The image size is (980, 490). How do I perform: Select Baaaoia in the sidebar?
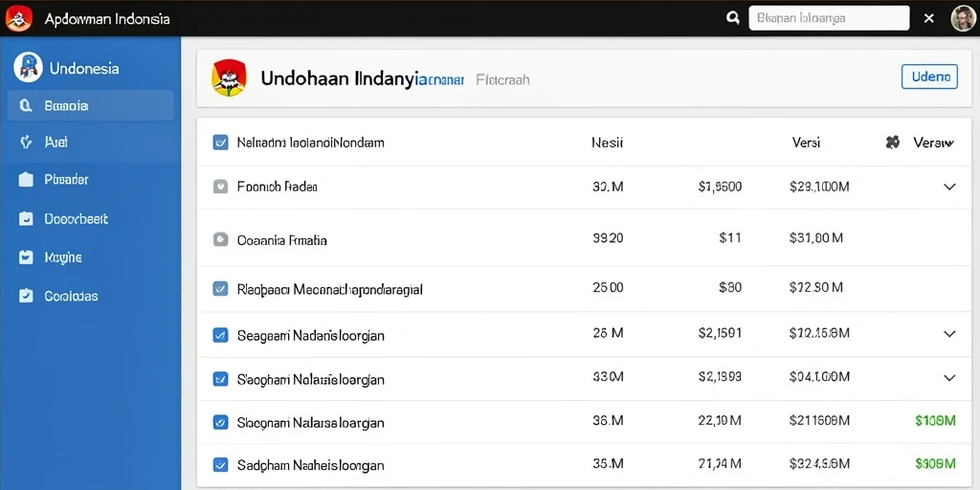pyautogui.click(x=91, y=105)
